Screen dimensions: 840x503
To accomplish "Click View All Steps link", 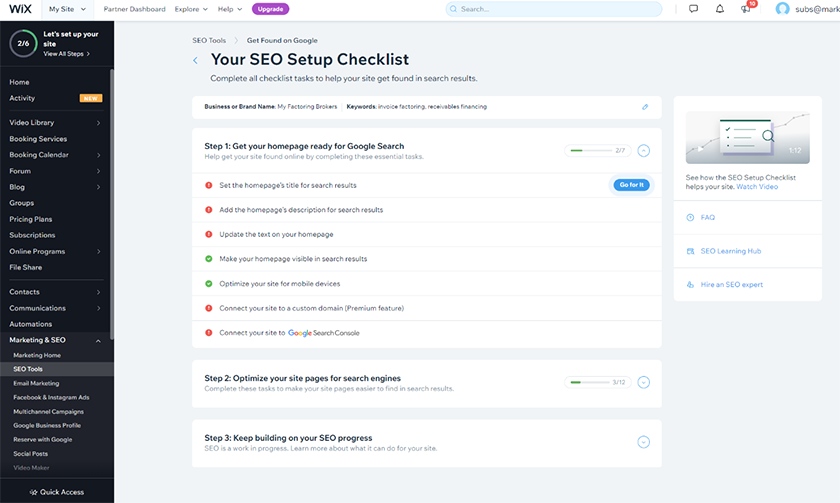I will [x=66, y=54].
